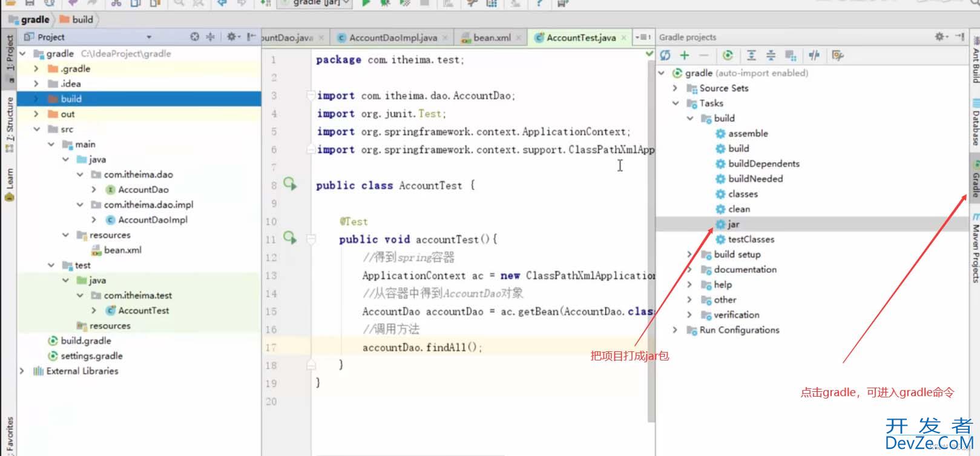Toggle task grouping icon in Gradle toolbar
The width and height of the screenshot is (980, 456).
coord(791,55)
